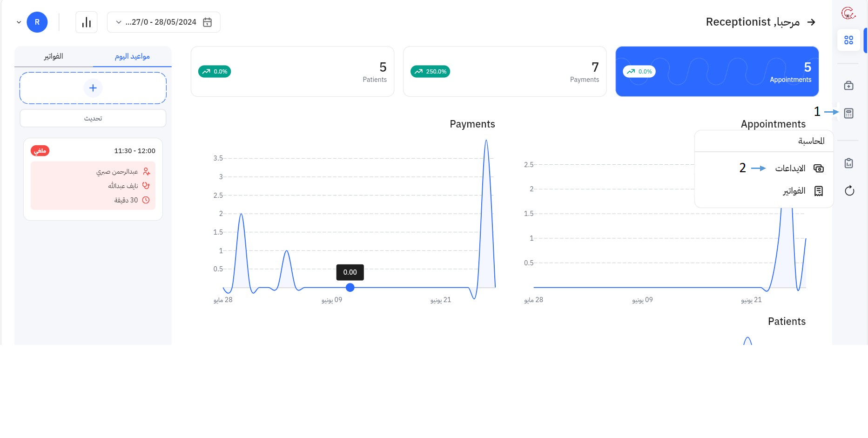Screen dimensions: 868x438
Task: Open the R user avatar menu
Action: click(x=37, y=22)
